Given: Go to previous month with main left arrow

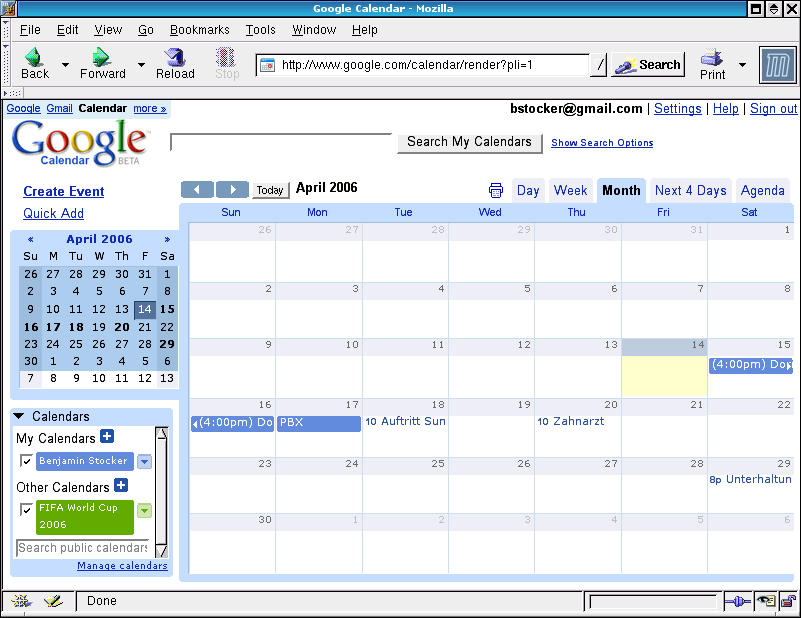Looking at the screenshot, I should [x=197, y=189].
